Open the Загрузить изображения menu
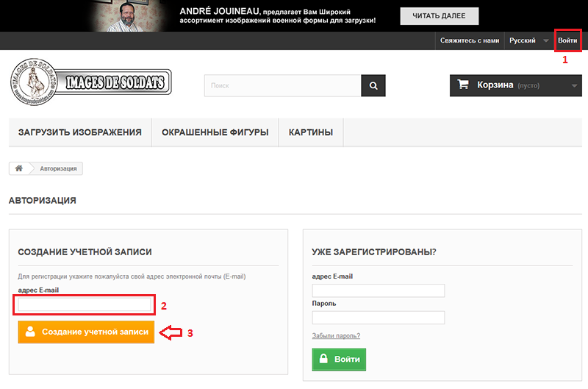This screenshot has width=588, height=389. coord(79,132)
